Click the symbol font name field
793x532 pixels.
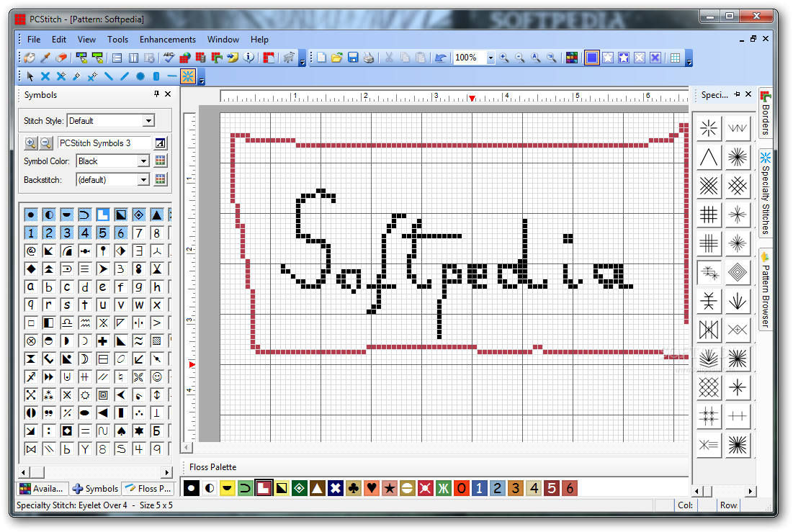pyautogui.click(x=104, y=143)
